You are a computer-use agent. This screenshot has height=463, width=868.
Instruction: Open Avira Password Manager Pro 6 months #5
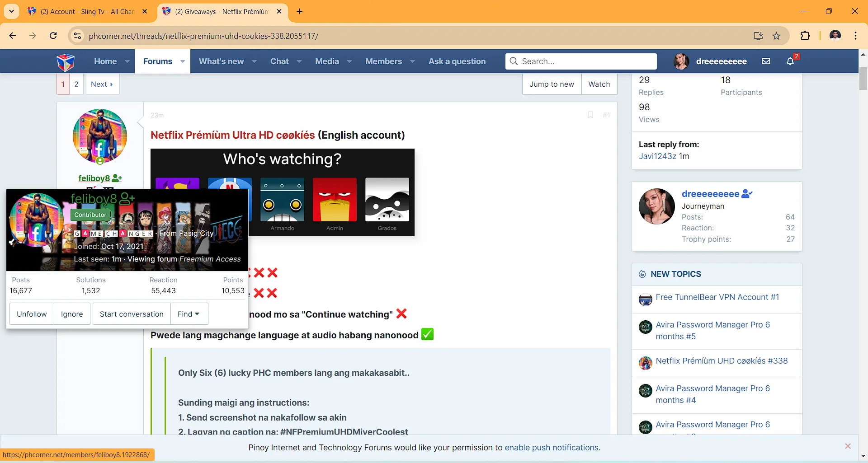712,331
